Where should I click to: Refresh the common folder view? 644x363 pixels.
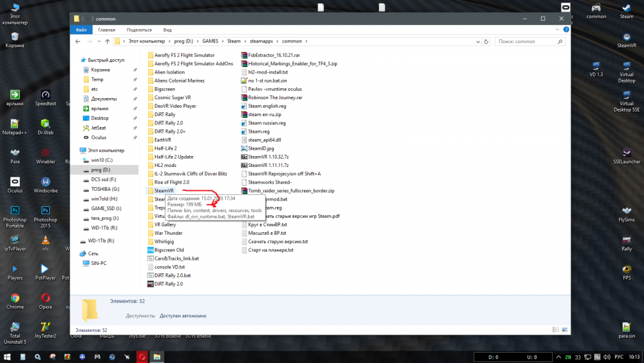486,41
